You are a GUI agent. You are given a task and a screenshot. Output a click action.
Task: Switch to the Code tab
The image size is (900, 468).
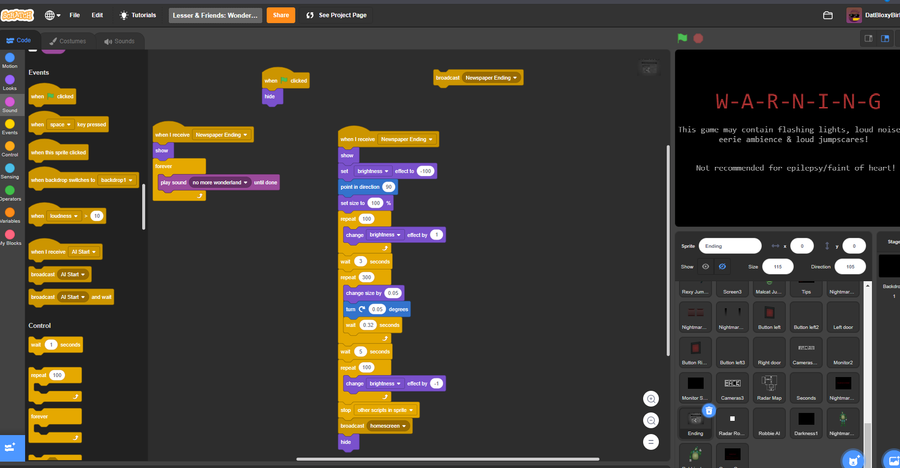click(x=19, y=40)
